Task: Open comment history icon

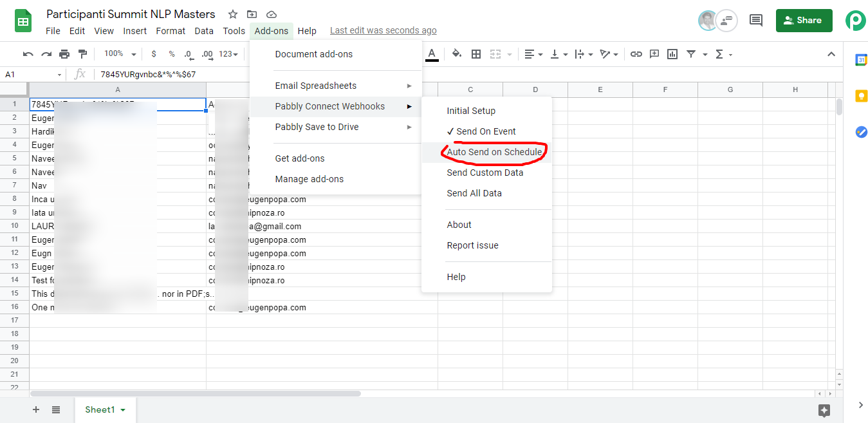Action: [x=756, y=20]
